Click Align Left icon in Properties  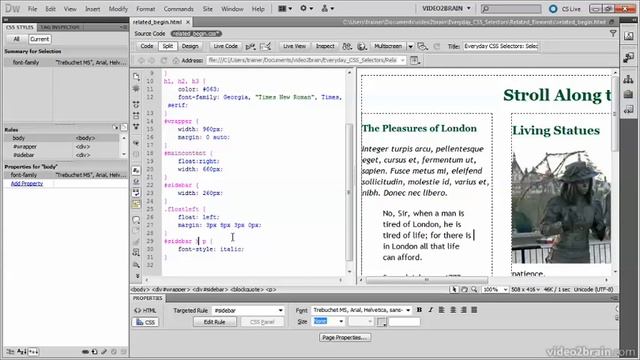coord(442,310)
